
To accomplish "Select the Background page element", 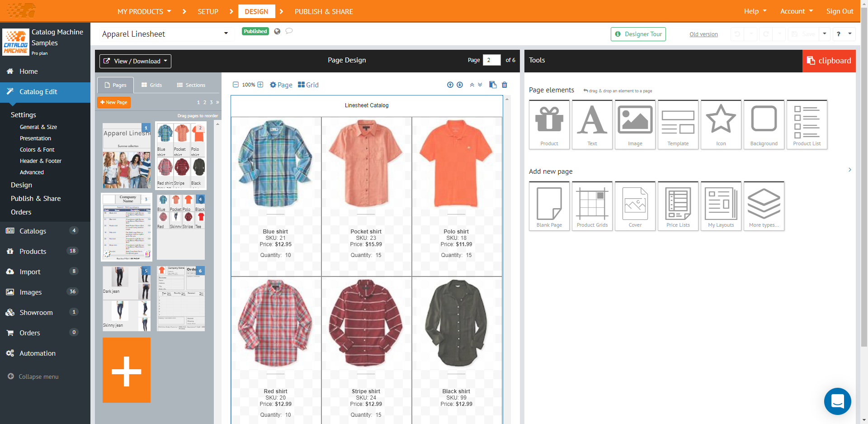I will (x=764, y=124).
